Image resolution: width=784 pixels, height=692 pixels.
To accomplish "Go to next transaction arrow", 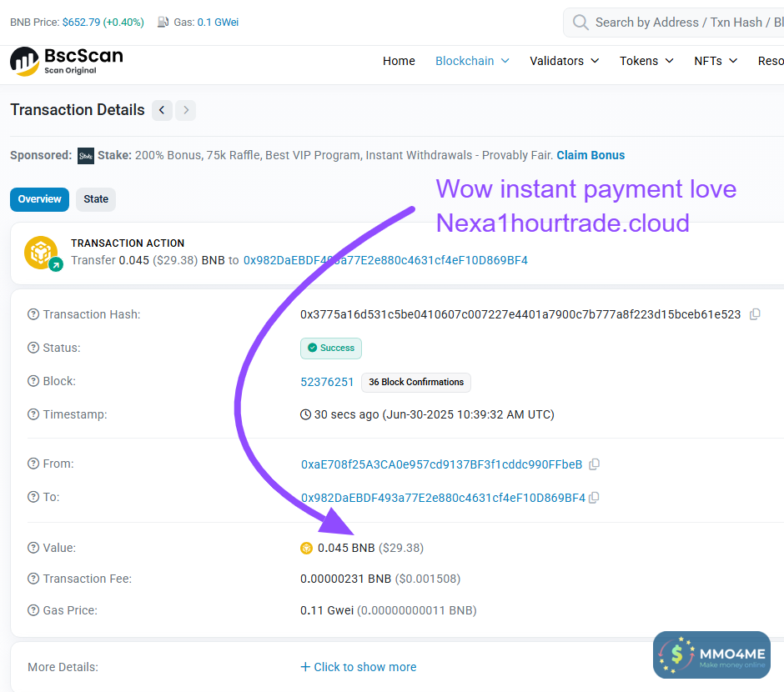I will pyautogui.click(x=185, y=110).
